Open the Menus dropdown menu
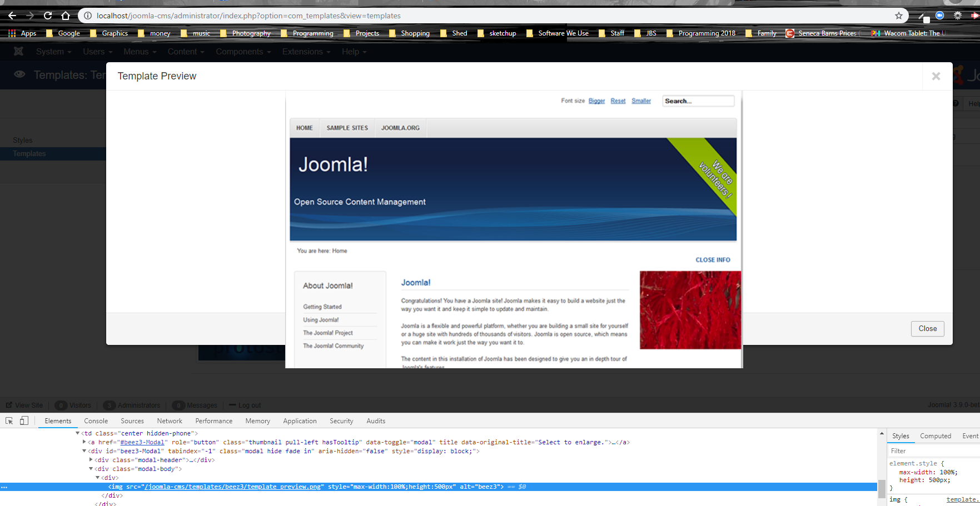Image resolution: width=980 pixels, height=506 pixels. [x=140, y=52]
